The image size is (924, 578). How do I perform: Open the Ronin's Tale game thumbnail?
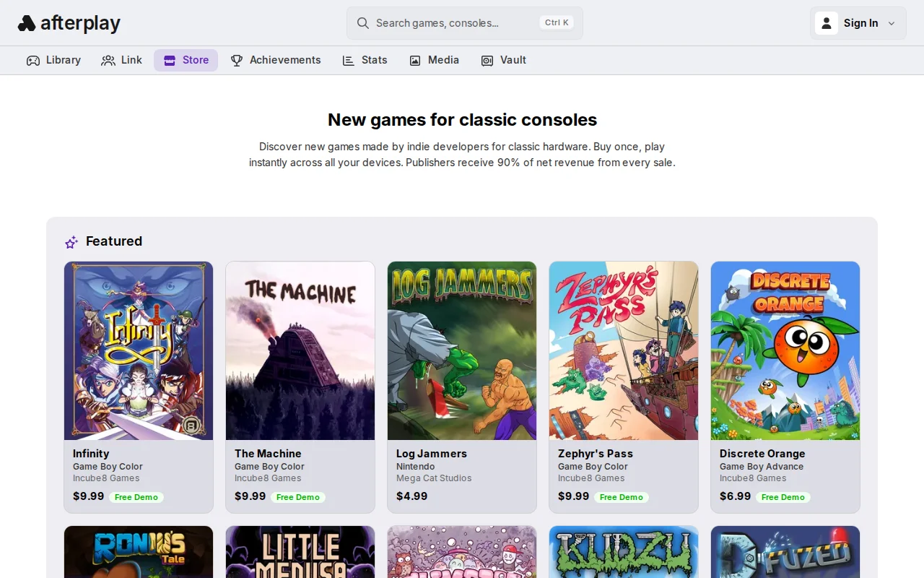139,552
